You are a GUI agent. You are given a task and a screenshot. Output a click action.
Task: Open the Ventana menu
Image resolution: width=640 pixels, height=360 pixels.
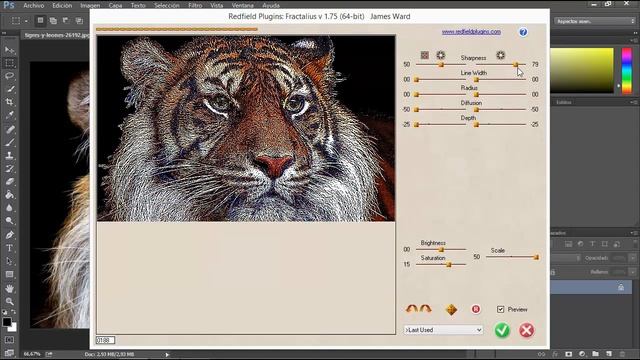(242, 5)
